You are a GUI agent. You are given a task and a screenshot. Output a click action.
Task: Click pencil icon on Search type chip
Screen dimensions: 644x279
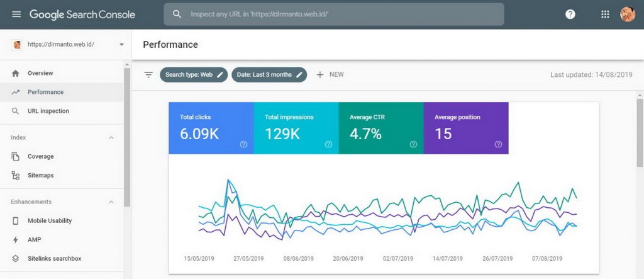point(220,74)
